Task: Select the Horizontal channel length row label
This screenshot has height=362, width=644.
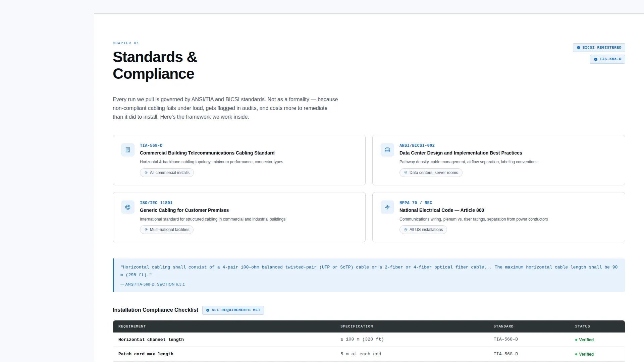Action: click(x=151, y=340)
